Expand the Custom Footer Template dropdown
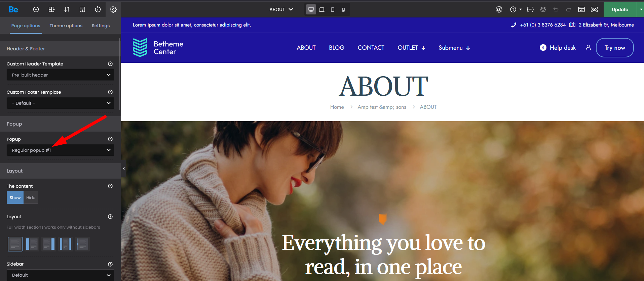Screen dimensions: 644x281 (x=61, y=103)
